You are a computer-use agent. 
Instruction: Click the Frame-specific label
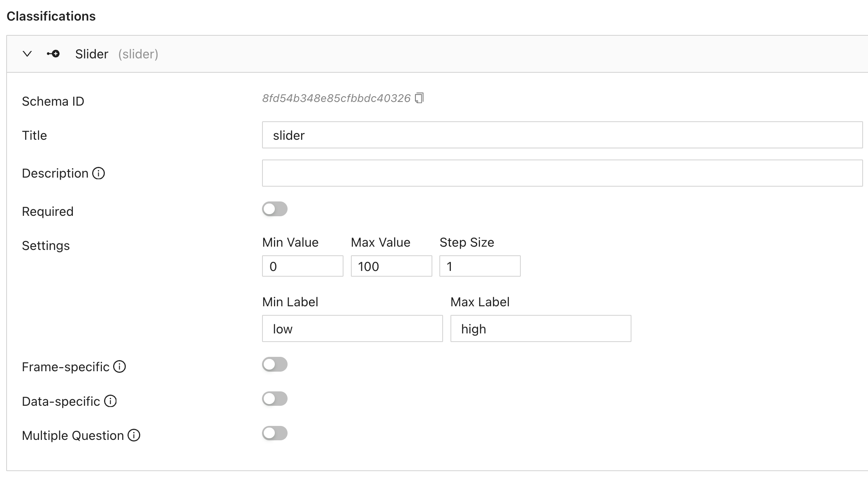pos(66,367)
